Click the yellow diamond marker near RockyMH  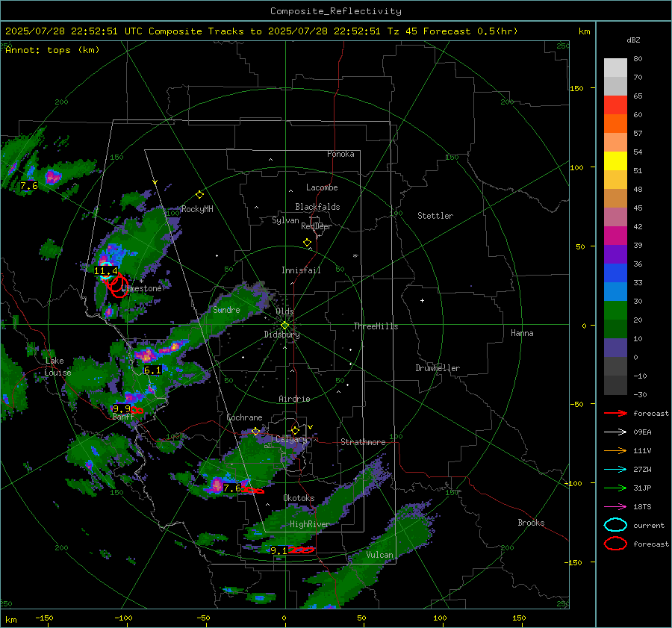tap(199, 195)
